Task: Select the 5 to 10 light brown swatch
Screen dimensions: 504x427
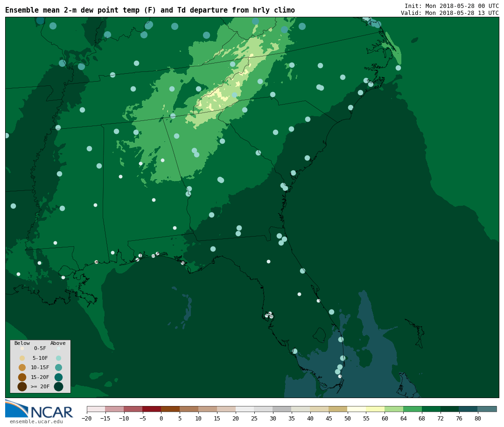Action: [189, 409]
